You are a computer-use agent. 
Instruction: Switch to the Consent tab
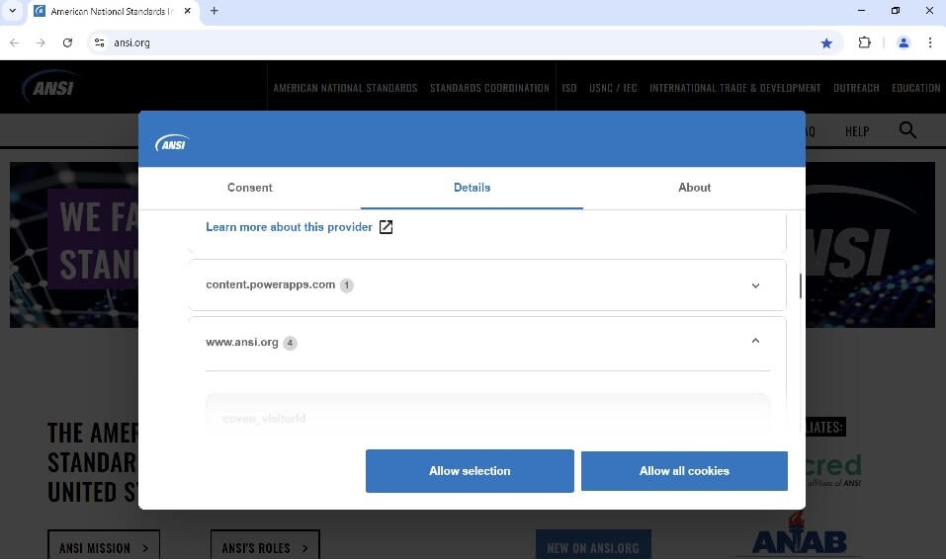click(250, 188)
